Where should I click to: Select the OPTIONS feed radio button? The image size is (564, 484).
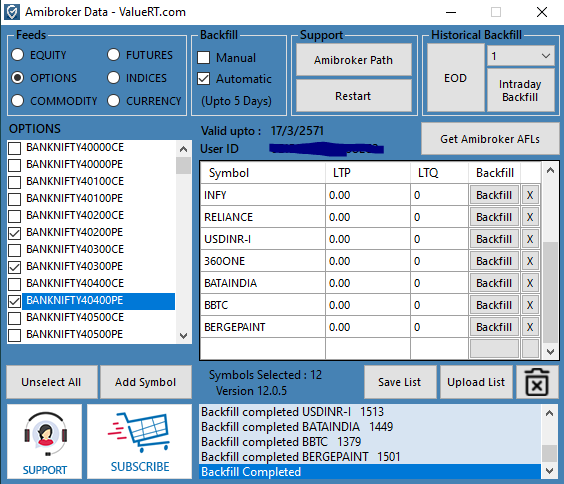pos(18,78)
